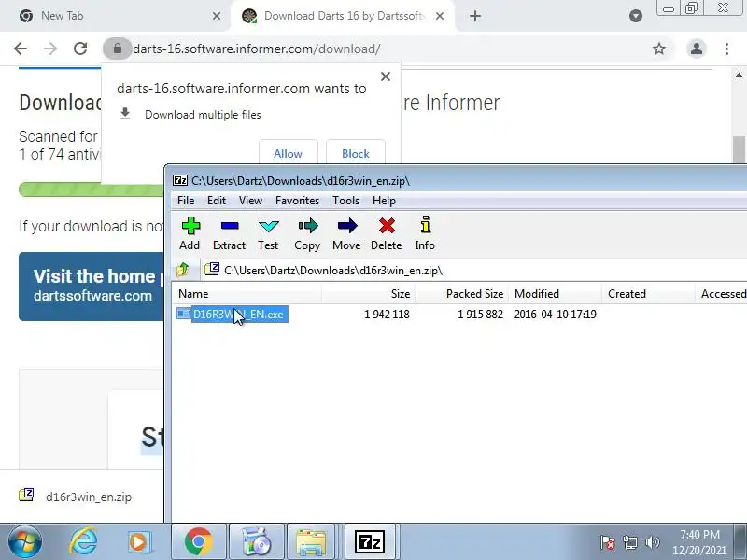This screenshot has height=560, width=747.
Task: Bookmark this page with the star icon
Action: (x=659, y=49)
